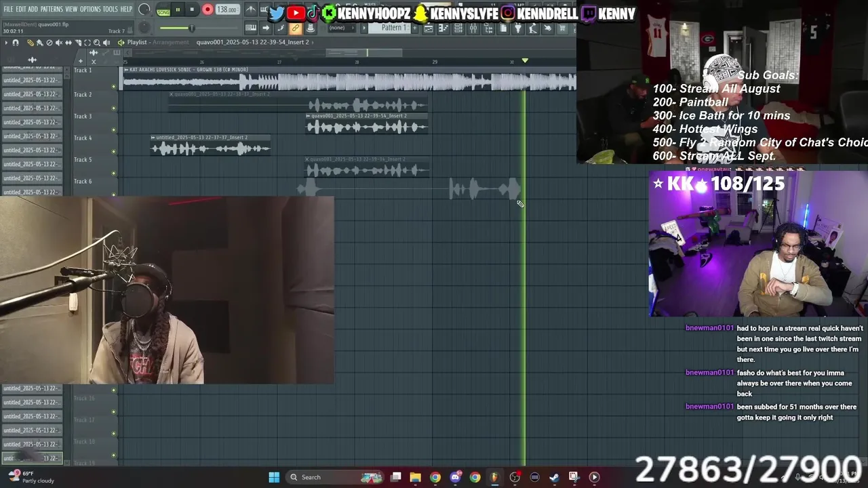
Task: Select the Delete tool in the playlist
Action: tap(50, 43)
